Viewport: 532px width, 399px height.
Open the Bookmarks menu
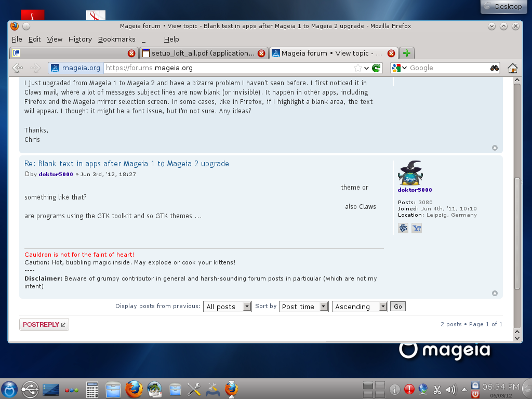coord(117,39)
